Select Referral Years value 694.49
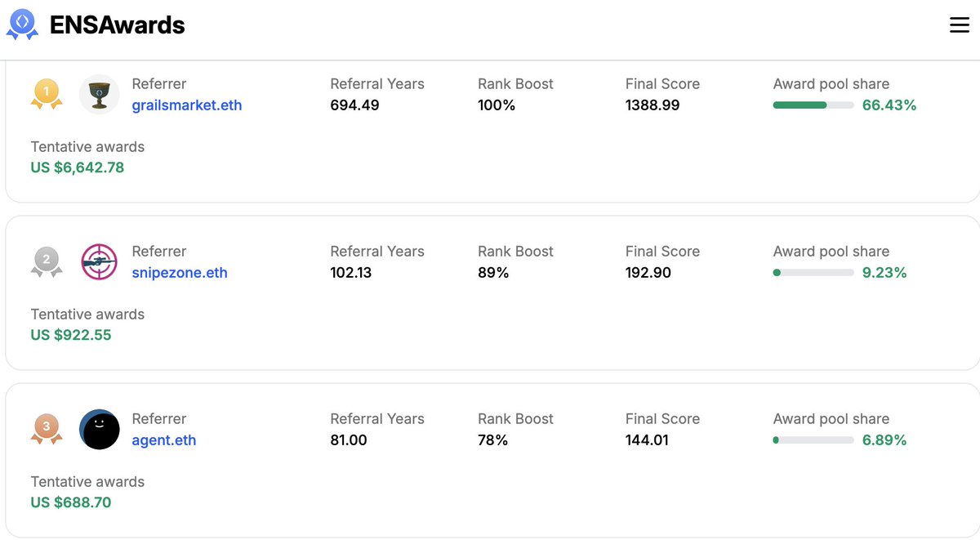 click(x=354, y=105)
